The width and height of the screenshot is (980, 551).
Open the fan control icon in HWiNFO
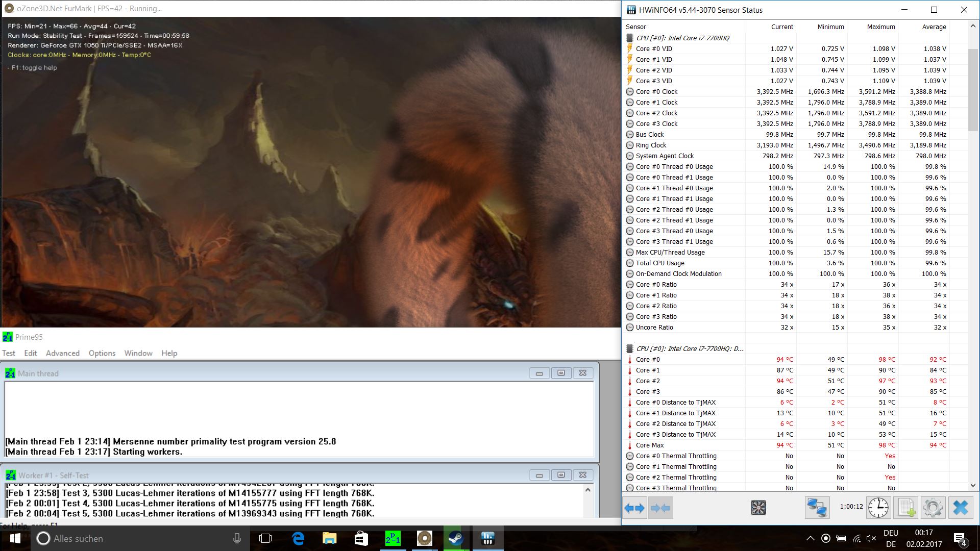(758, 508)
